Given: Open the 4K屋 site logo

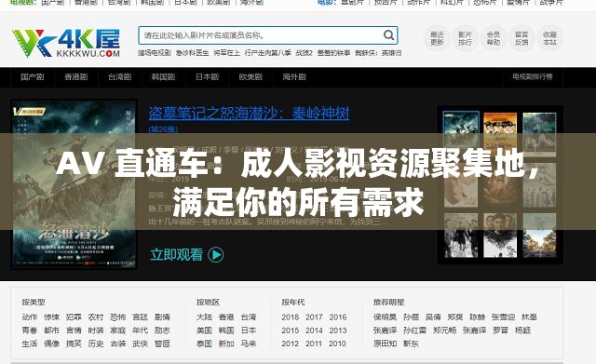Looking at the screenshot, I should pos(66,43).
